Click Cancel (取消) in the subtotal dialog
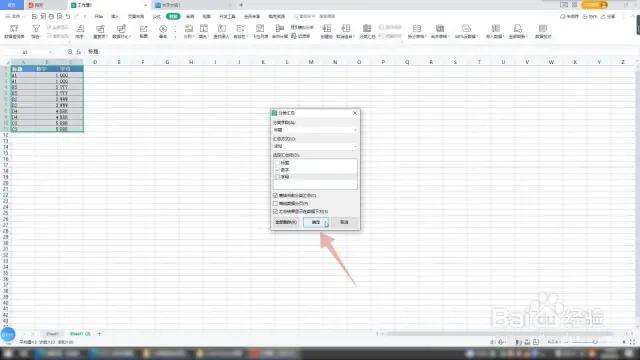 pos(344,222)
